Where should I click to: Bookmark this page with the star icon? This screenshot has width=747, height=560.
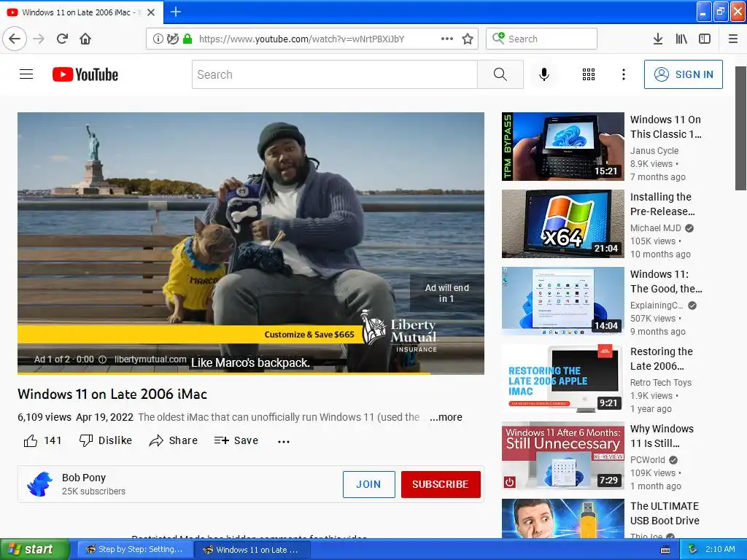click(468, 39)
